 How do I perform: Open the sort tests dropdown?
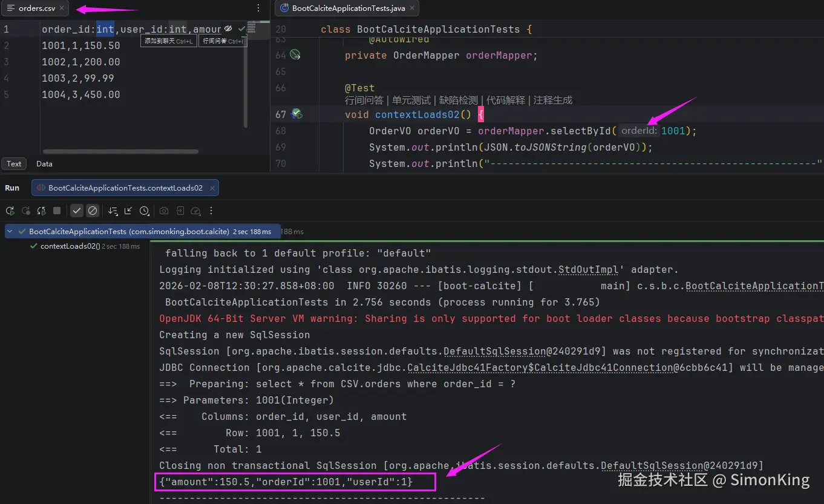[113, 211]
